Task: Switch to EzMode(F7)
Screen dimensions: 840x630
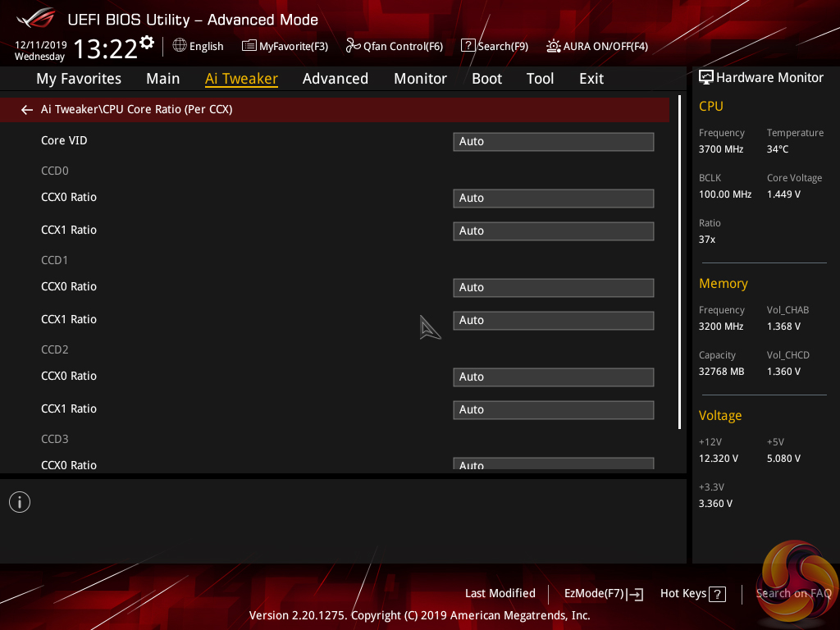Action: (603, 593)
